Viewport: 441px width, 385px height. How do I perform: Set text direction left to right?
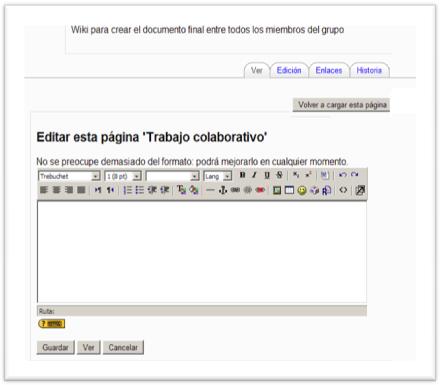tap(98, 190)
